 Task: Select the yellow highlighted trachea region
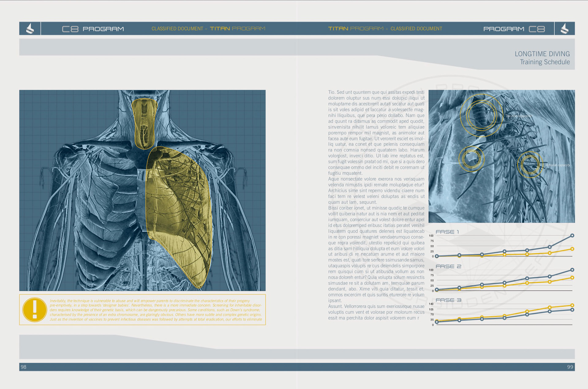point(144,123)
